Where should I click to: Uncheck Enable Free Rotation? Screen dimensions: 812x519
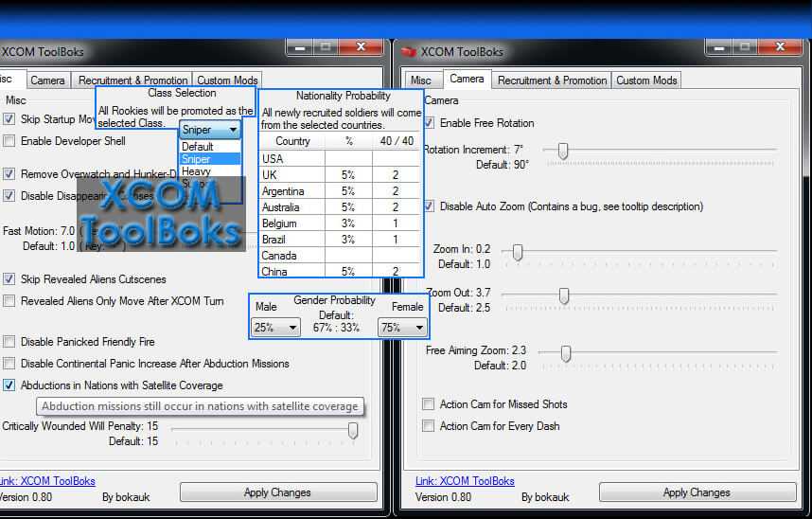(x=429, y=123)
